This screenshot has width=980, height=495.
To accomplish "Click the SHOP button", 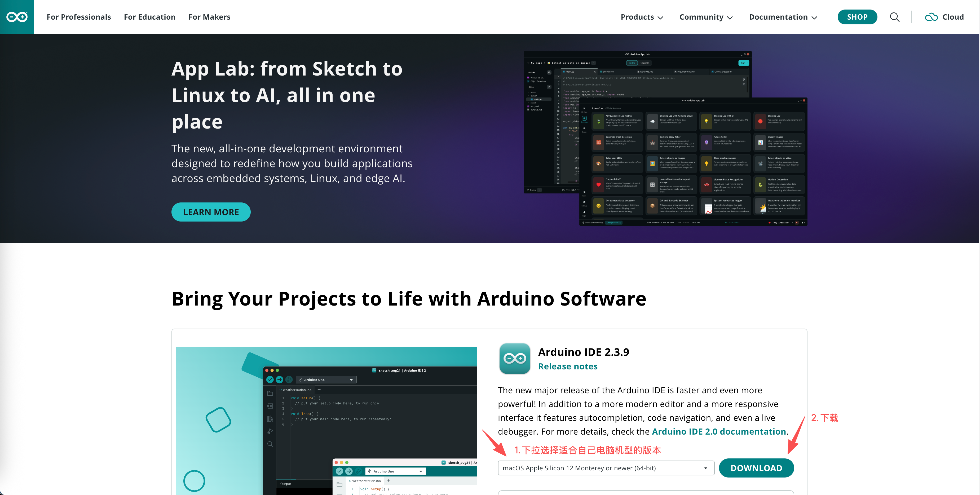I will coord(857,17).
